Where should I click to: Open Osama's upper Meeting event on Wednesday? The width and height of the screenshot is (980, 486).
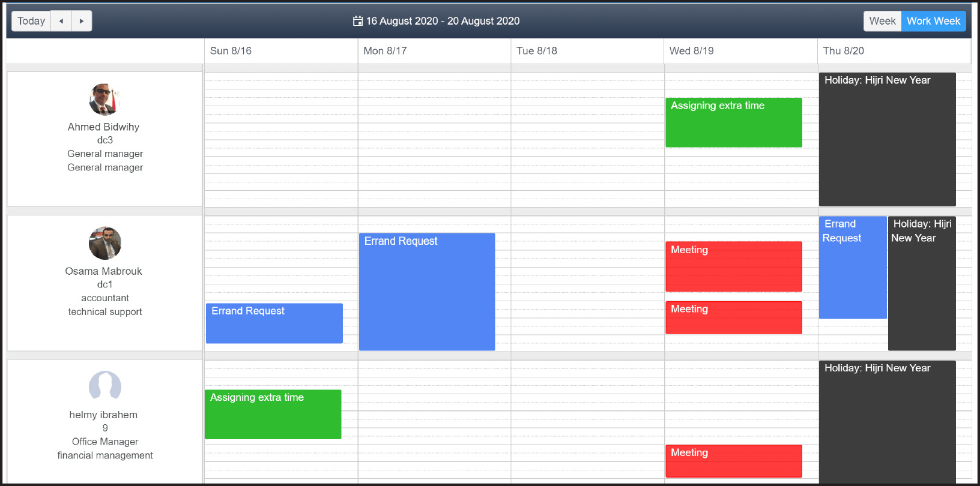click(x=734, y=266)
